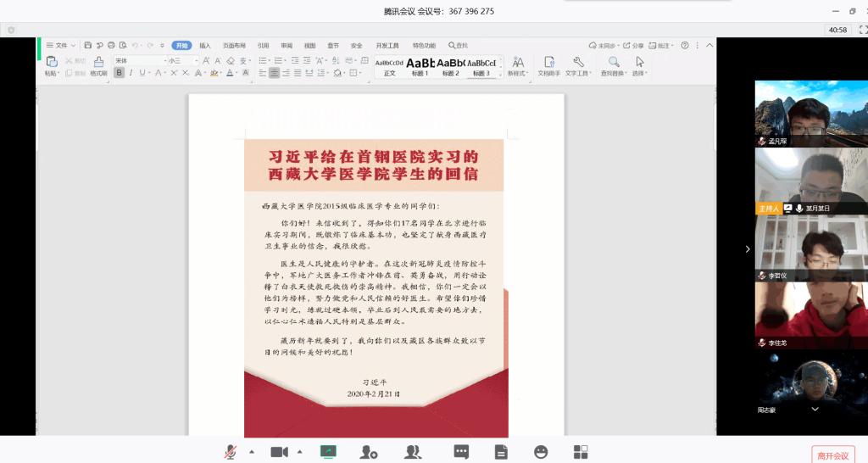The image size is (868, 463).
Task: Unmute the microphone in meeting toolbar
Action: [x=230, y=452]
